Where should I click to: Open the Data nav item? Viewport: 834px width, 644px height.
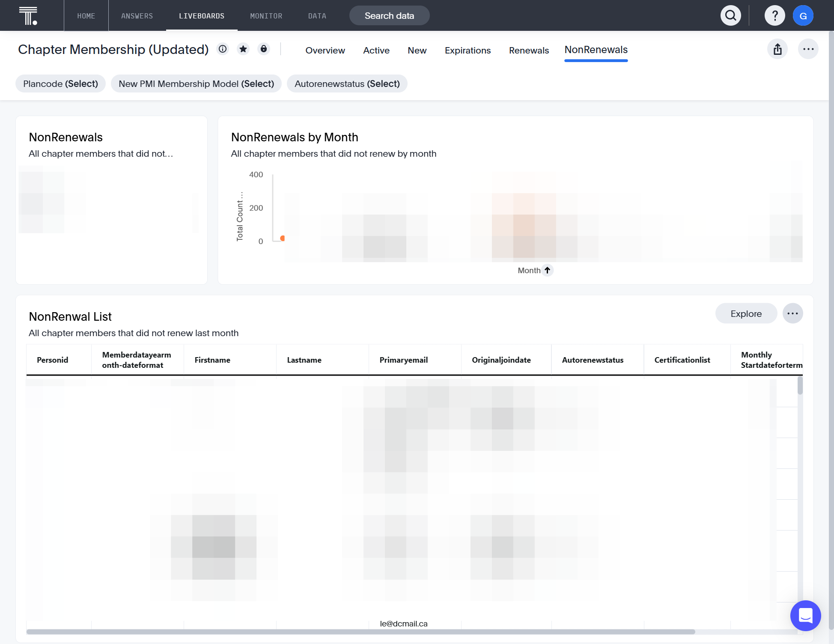tap(317, 16)
